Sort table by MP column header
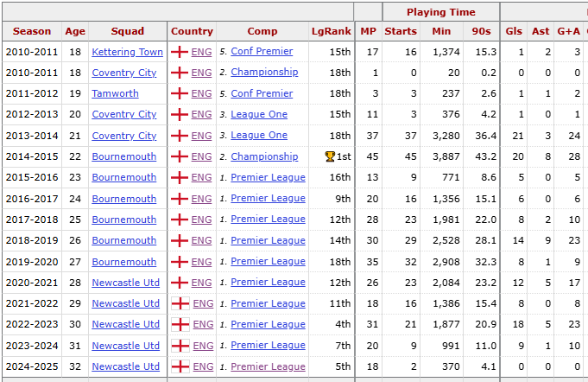The height and width of the screenshot is (382, 588). tap(368, 31)
